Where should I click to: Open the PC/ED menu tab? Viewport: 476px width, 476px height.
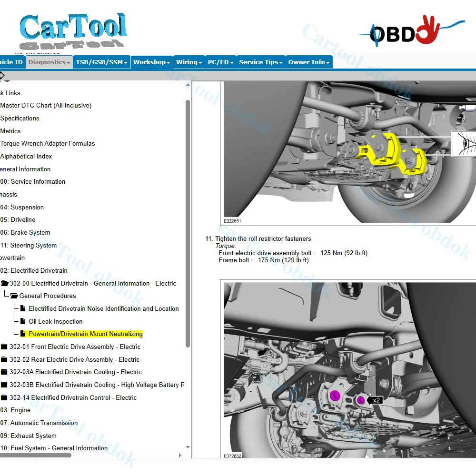point(221,62)
